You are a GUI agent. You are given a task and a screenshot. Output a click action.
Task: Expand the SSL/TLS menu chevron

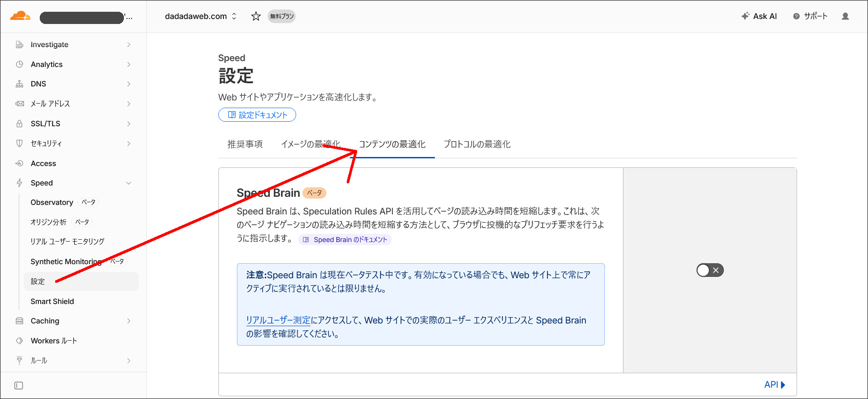(129, 123)
